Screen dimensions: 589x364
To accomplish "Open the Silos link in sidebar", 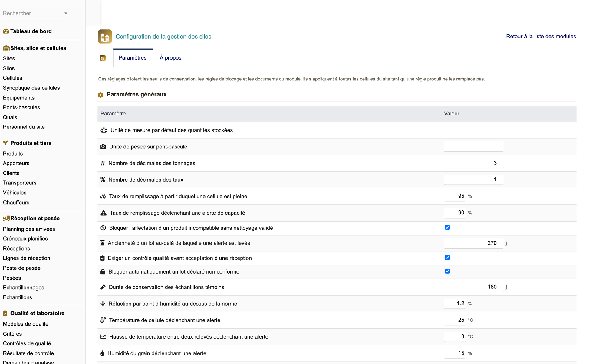I will (9, 68).
